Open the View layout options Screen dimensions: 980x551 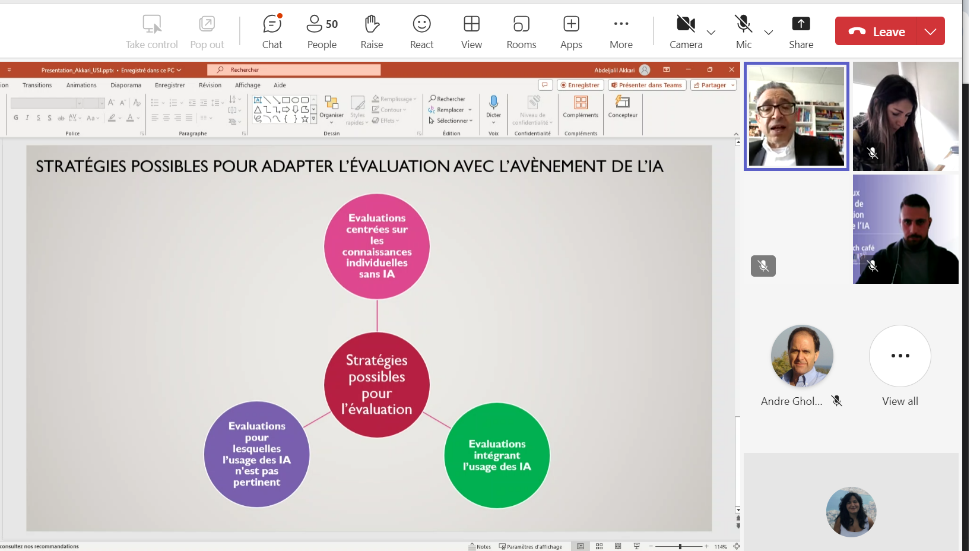471,32
